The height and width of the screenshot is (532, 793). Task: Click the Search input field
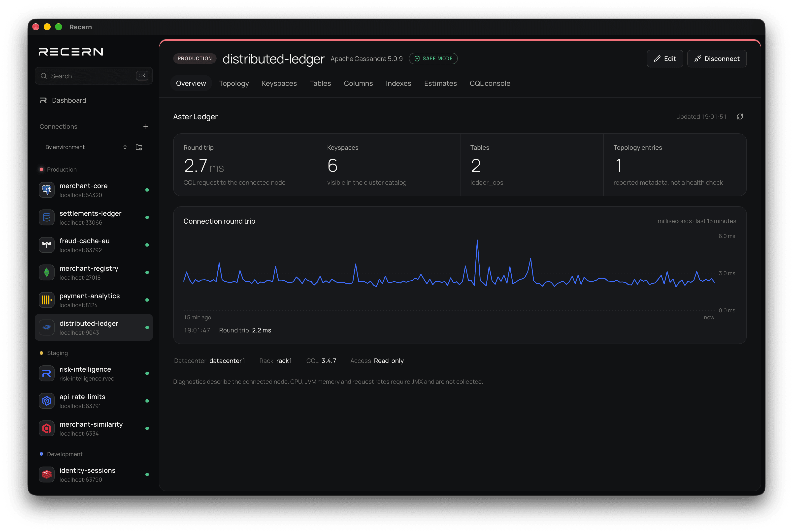(94, 76)
